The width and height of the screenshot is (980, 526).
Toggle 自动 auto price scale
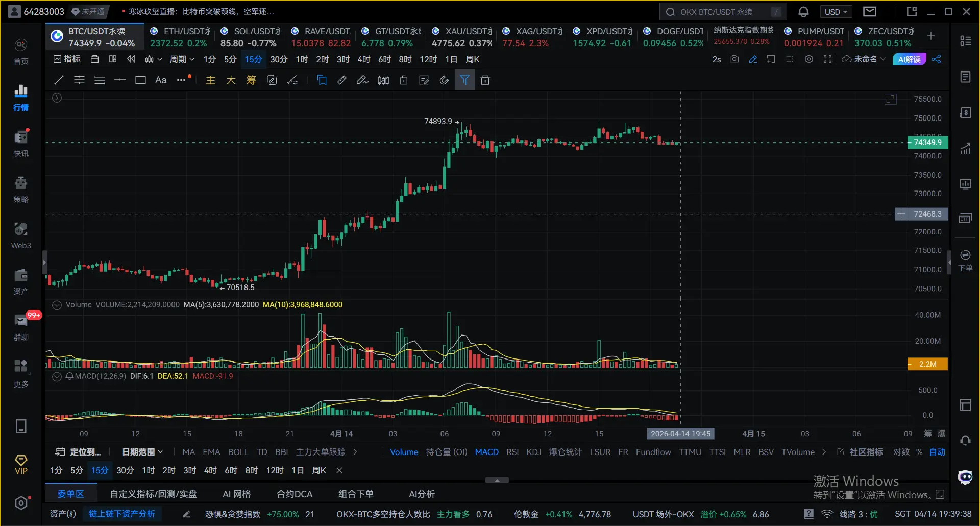[937, 452]
